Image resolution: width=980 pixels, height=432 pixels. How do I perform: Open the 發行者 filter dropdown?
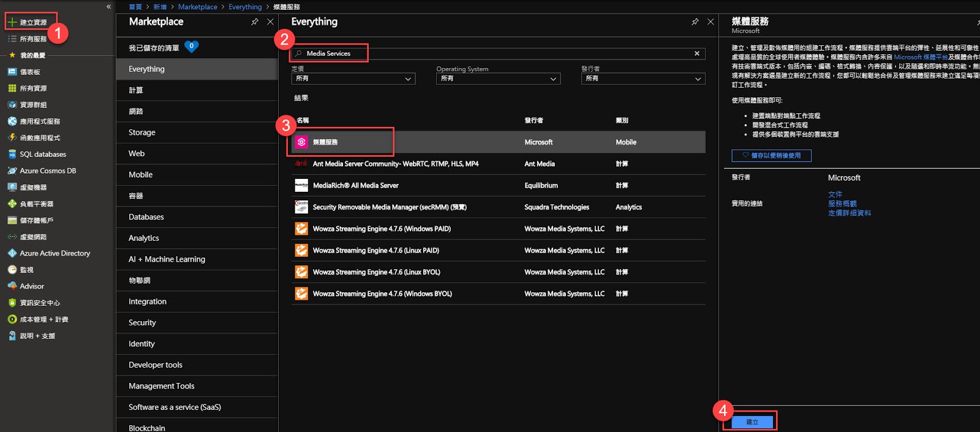click(643, 78)
